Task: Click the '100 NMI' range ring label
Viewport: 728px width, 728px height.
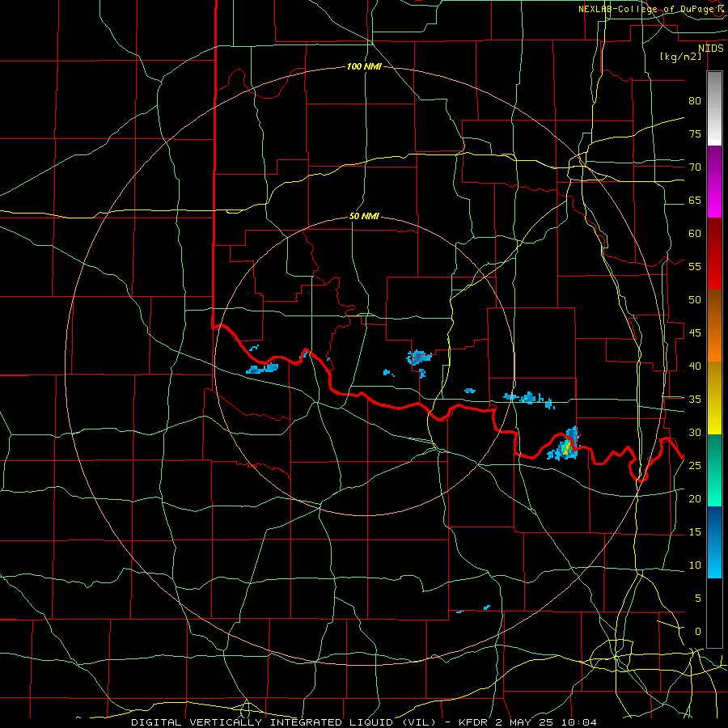Action: tap(364, 66)
